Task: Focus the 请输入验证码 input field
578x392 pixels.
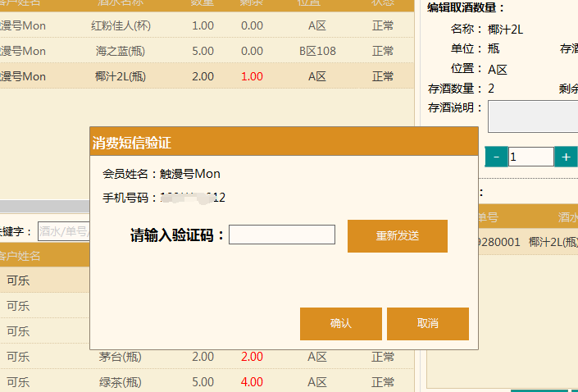Action: pos(281,235)
